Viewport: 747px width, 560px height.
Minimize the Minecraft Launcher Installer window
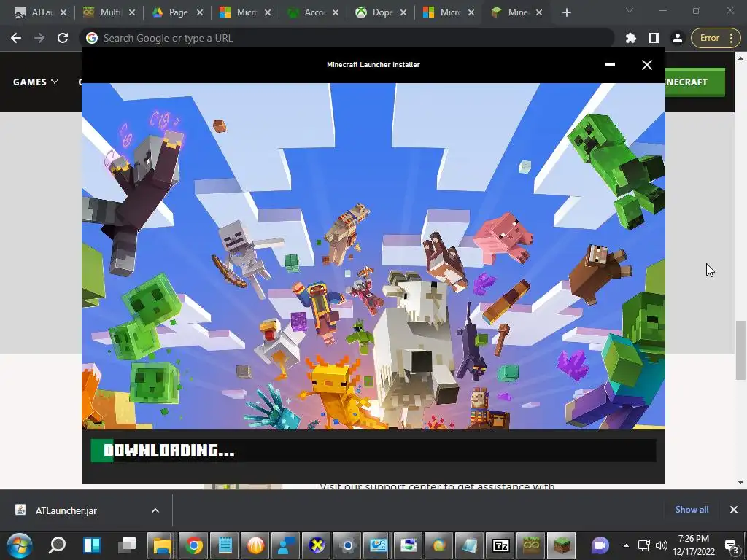click(610, 65)
